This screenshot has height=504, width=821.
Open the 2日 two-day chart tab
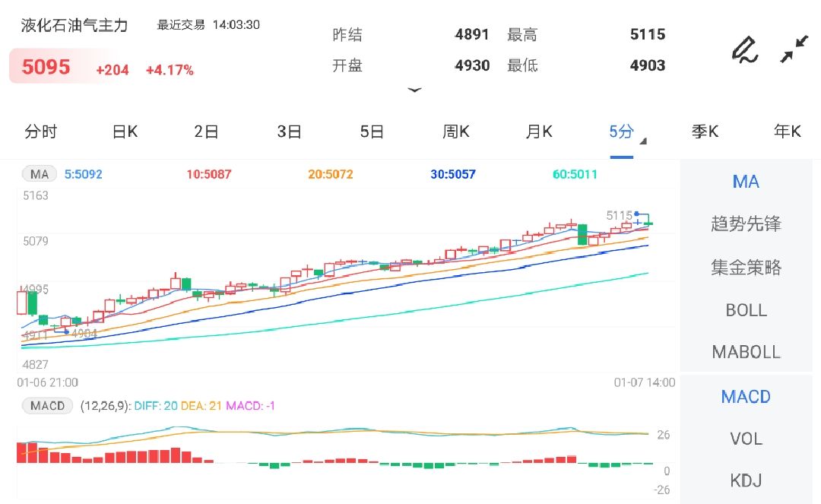pos(206,132)
